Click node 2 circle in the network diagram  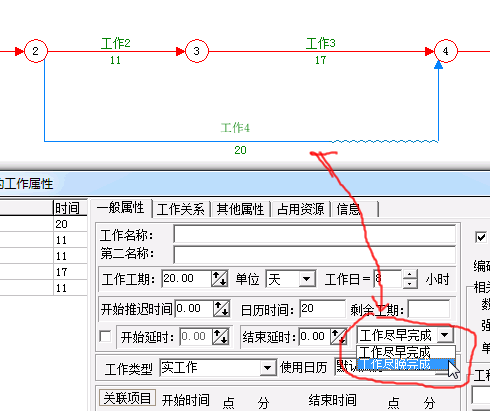(36, 51)
